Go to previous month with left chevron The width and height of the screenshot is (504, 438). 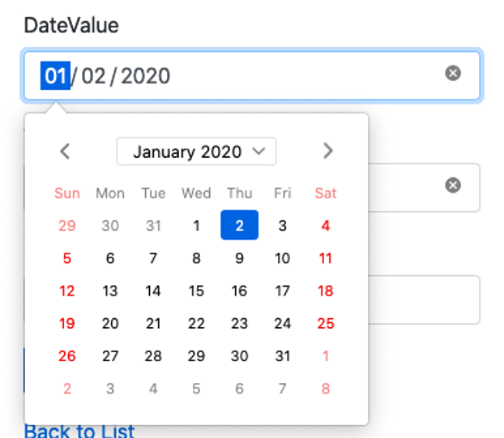pos(66,151)
